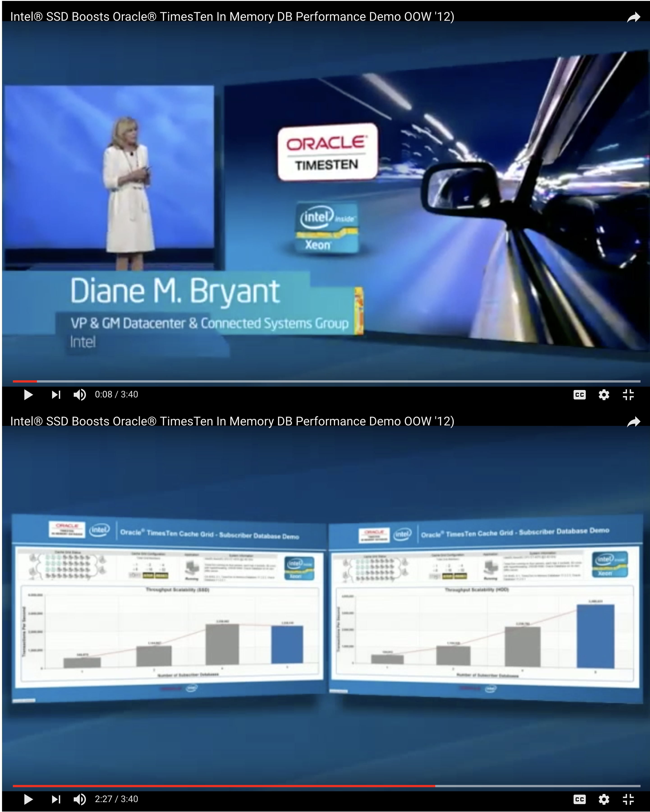Click the 0:08 / 3:40 time display

(x=116, y=394)
